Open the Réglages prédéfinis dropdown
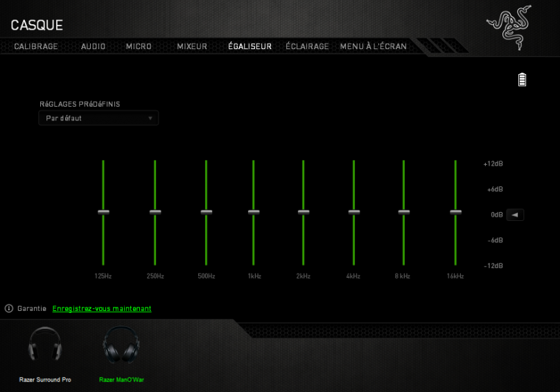The image size is (560, 392). [x=98, y=118]
